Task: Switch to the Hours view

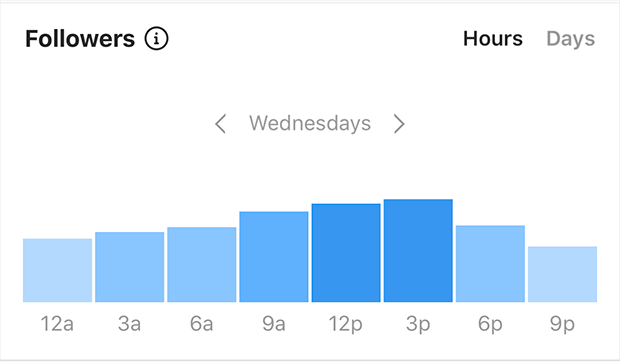Action: (x=493, y=39)
